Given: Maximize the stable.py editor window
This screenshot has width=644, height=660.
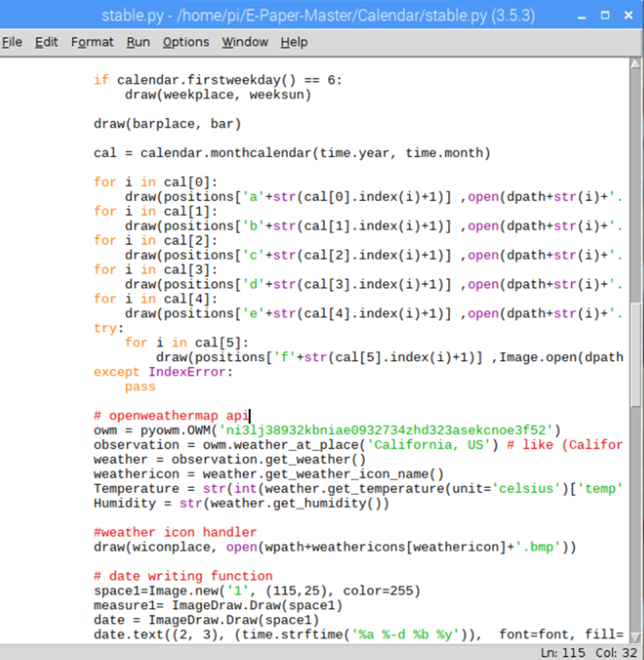Looking at the screenshot, I should coord(605,15).
